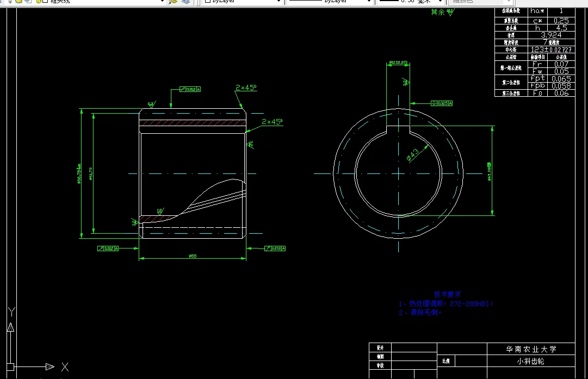The height and width of the screenshot is (379, 588).
Task: Click the UCS Y axis arrow
Action: coord(10,327)
